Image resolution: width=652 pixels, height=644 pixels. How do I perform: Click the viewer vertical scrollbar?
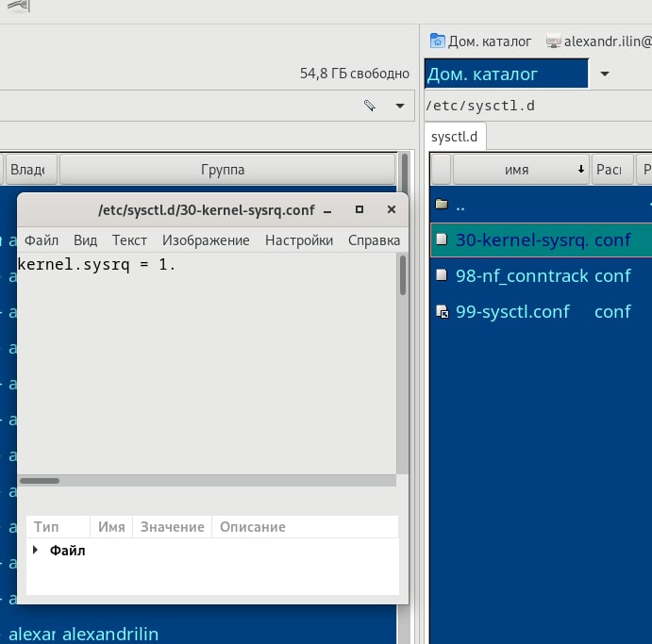403,275
